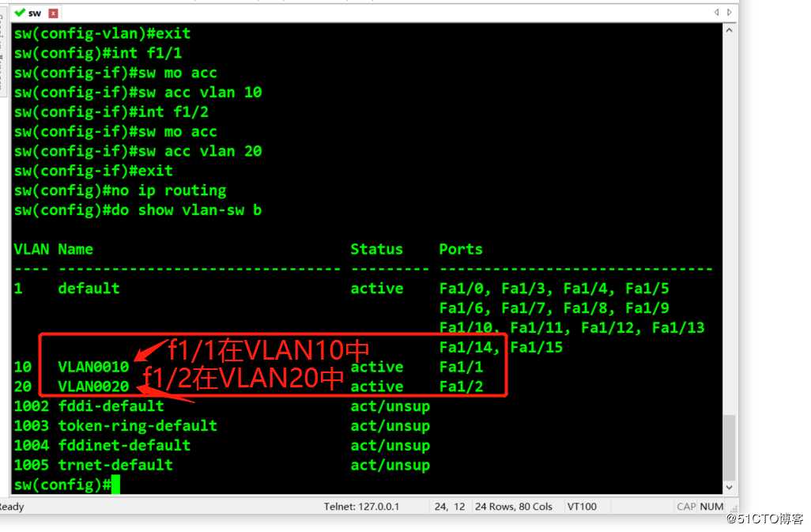The image size is (811, 532).
Task: Click 'Telnet: 127.0.0.1' in status bar
Action: (361, 507)
